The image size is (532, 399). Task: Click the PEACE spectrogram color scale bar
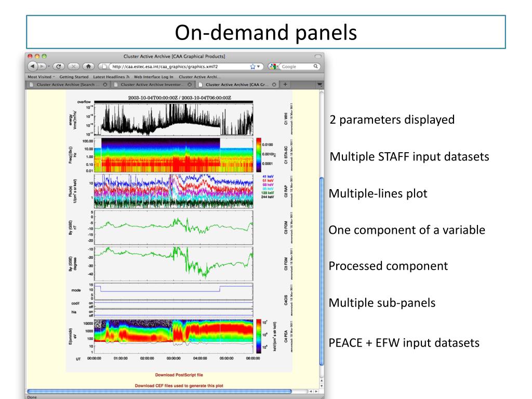[259, 336]
